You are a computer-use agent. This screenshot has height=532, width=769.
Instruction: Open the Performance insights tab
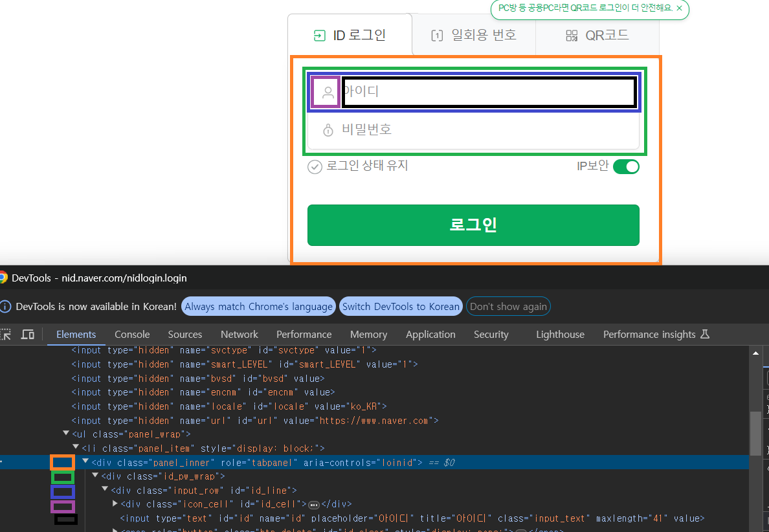pos(649,335)
